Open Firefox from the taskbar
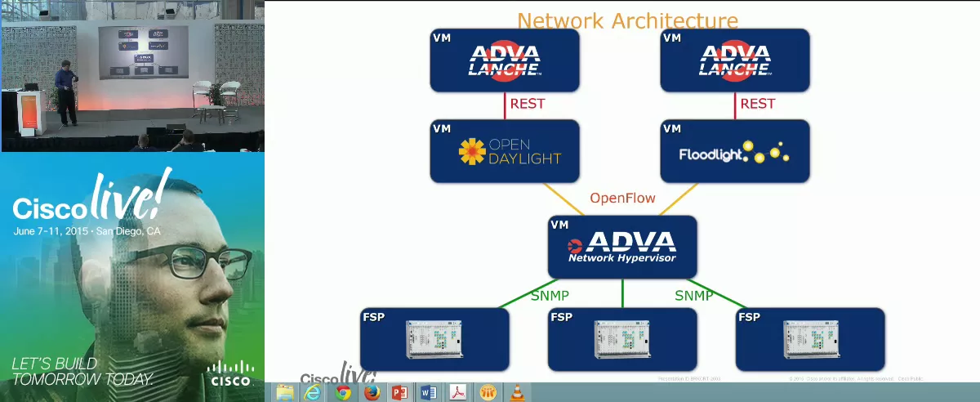This screenshot has height=402, width=980. point(372,392)
